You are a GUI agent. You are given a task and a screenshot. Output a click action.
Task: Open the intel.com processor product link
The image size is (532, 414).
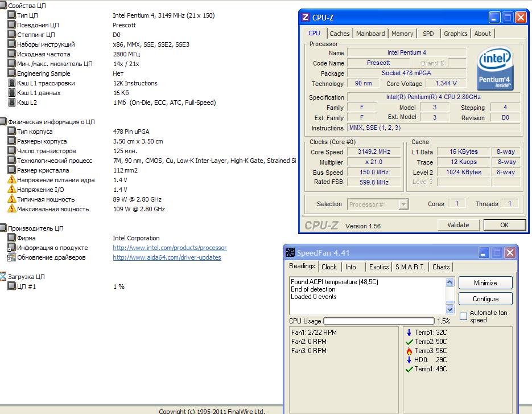[170, 248]
